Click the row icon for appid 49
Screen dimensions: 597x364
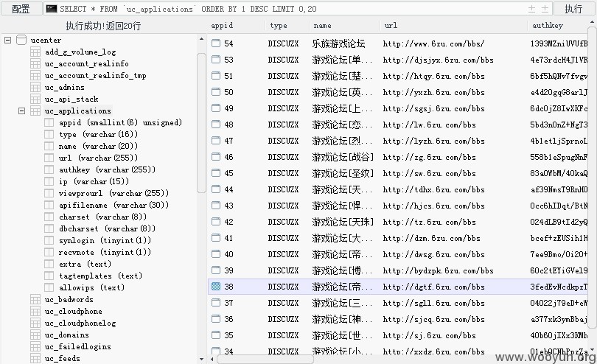[x=216, y=108]
